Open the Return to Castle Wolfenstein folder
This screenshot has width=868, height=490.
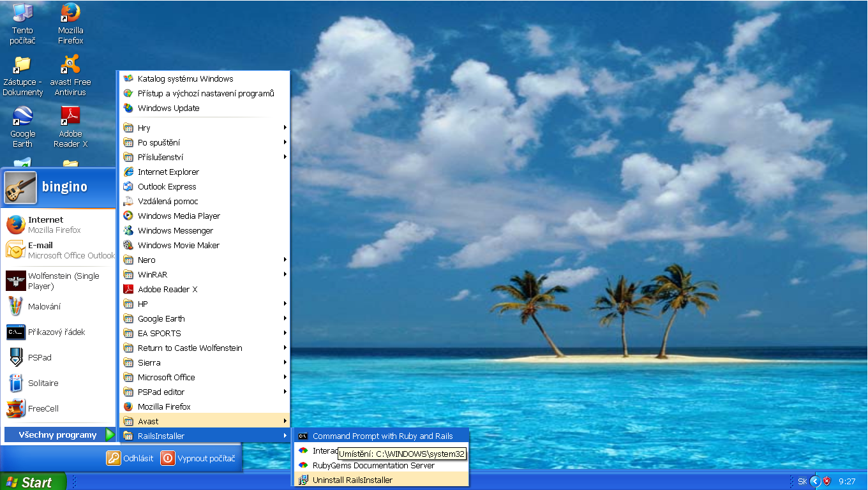click(x=205, y=348)
